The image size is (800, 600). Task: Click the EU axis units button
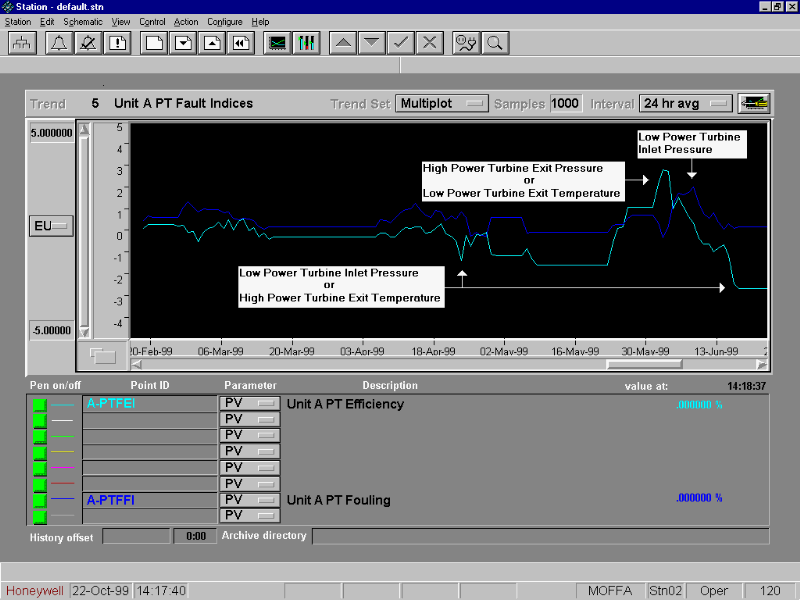(x=50, y=226)
